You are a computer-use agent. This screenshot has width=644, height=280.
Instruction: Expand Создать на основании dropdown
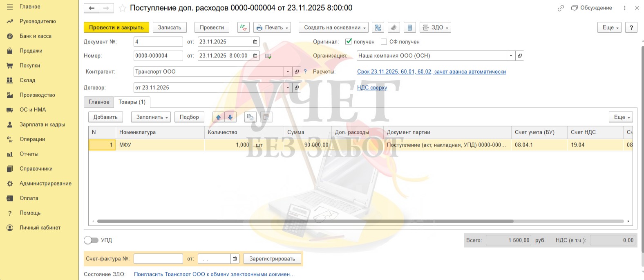pos(333,27)
